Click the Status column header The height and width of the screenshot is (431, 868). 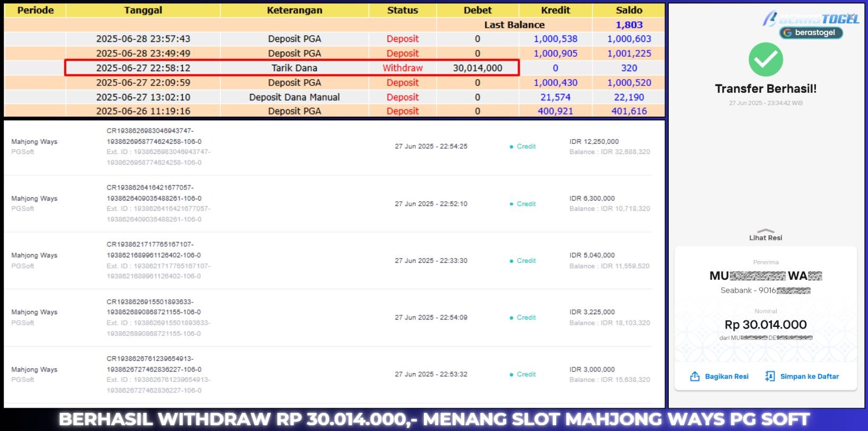click(x=403, y=10)
